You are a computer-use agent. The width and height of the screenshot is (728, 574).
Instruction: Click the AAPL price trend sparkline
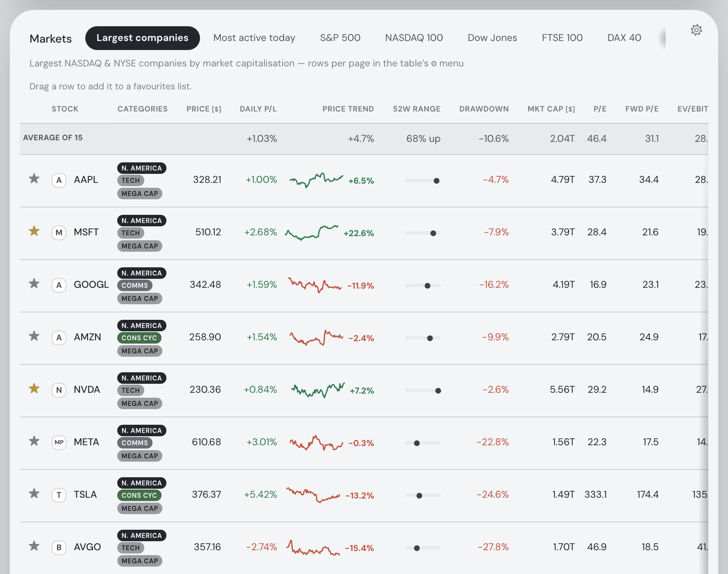click(x=316, y=180)
